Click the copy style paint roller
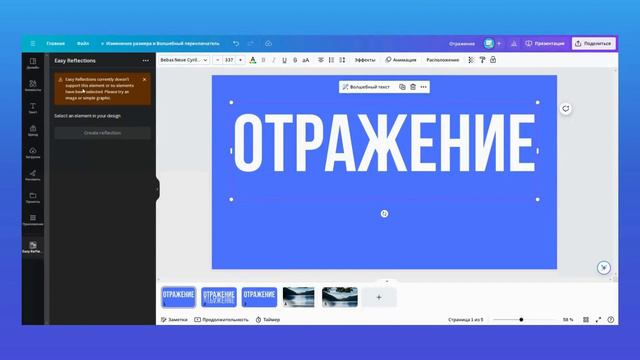Image resolution: width=640 pixels, height=360 pixels. click(x=482, y=60)
